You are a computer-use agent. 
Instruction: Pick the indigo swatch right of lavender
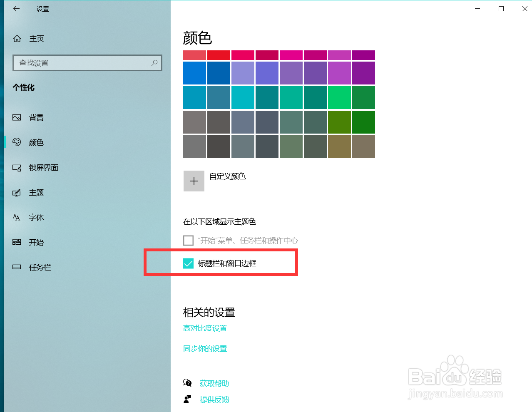pos(267,73)
